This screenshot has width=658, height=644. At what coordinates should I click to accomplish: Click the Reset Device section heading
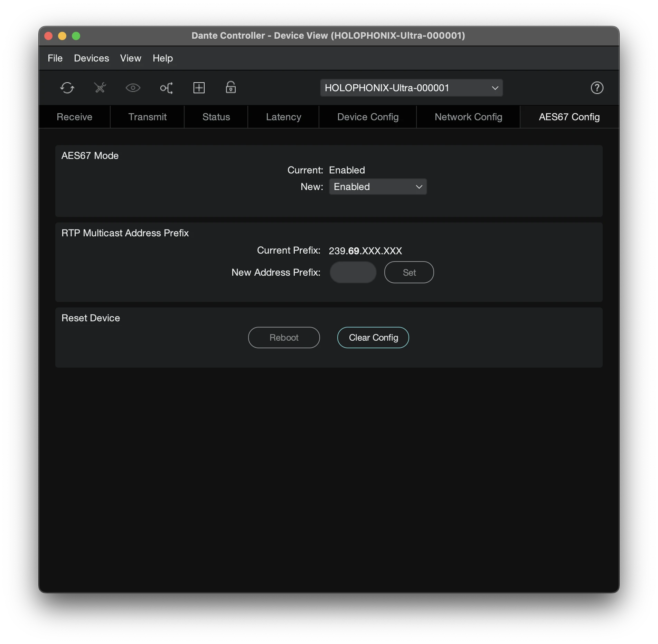[x=91, y=318]
